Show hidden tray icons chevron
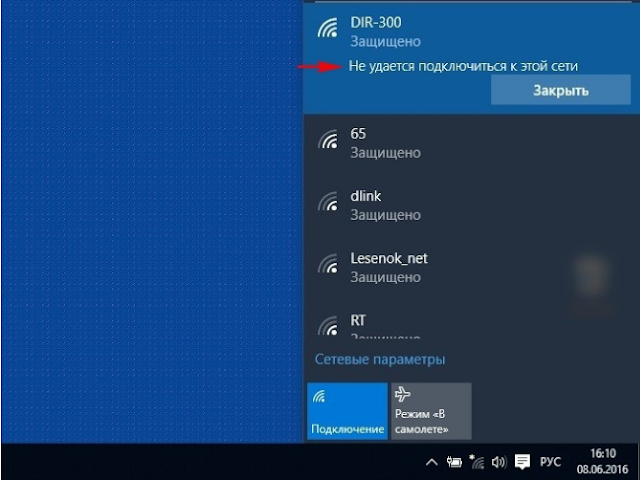640x480 pixels. click(x=431, y=462)
